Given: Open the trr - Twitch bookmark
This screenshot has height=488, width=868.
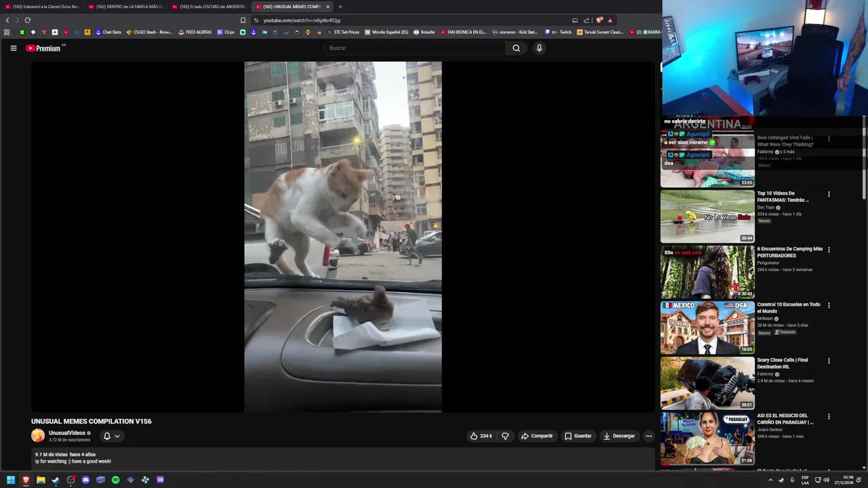Looking at the screenshot, I should [x=559, y=32].
